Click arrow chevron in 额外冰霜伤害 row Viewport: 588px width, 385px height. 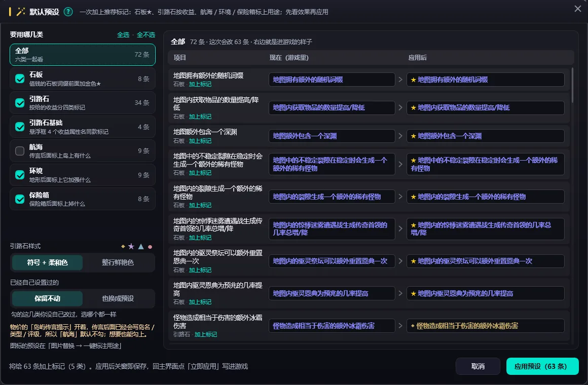[x=400, y=326]
